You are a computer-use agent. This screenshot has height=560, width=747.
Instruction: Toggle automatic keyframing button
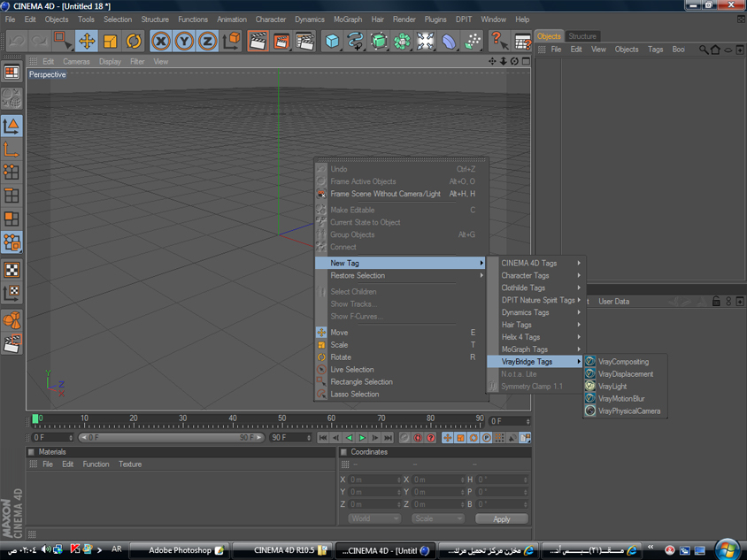point(418,438)
